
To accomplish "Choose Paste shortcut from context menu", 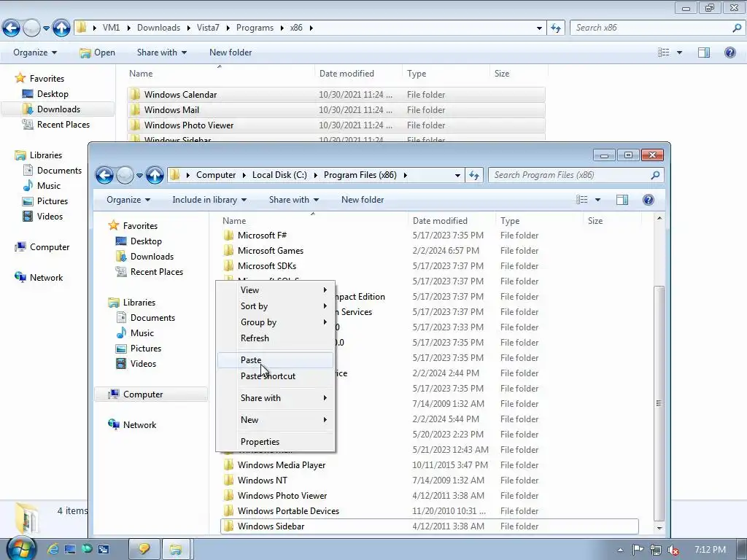I will [275, 376].
